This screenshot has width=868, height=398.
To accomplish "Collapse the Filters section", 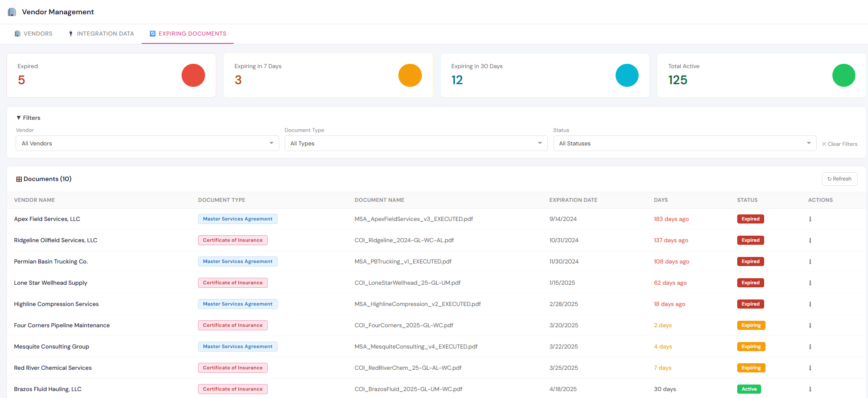I will click(x=28, y=118).
